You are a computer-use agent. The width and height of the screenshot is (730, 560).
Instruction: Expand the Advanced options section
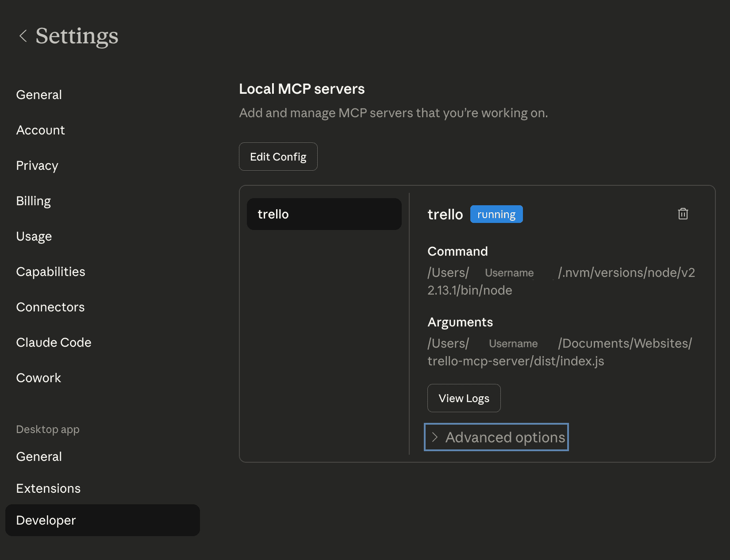point(496,437)
